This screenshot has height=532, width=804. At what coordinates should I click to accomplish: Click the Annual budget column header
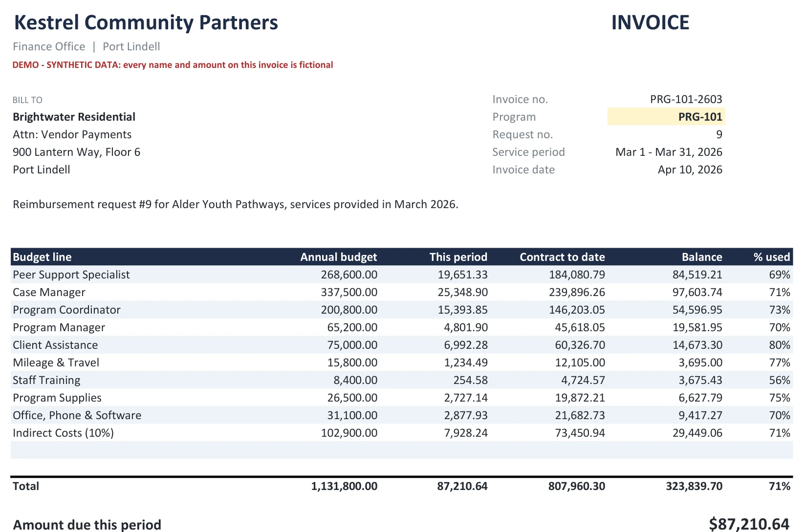coord(338,257)
